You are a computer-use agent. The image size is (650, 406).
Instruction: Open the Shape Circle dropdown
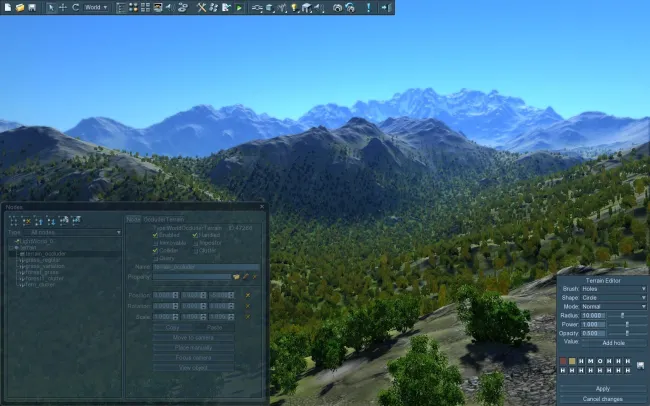click(614, 298)
